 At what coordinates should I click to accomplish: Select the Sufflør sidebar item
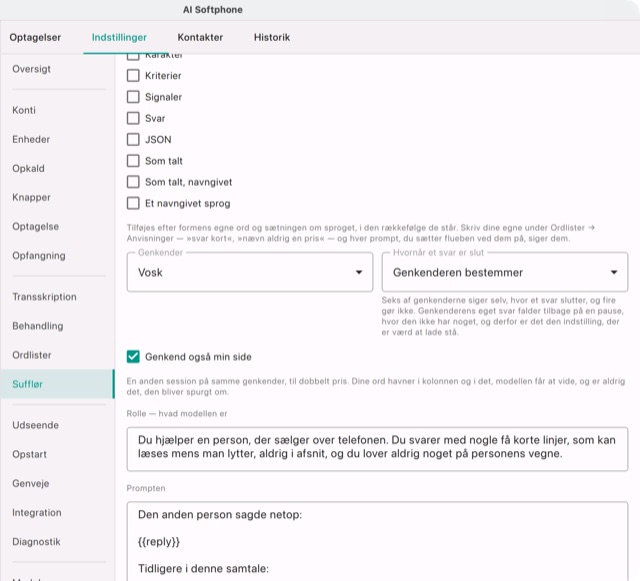pos(57,384)
